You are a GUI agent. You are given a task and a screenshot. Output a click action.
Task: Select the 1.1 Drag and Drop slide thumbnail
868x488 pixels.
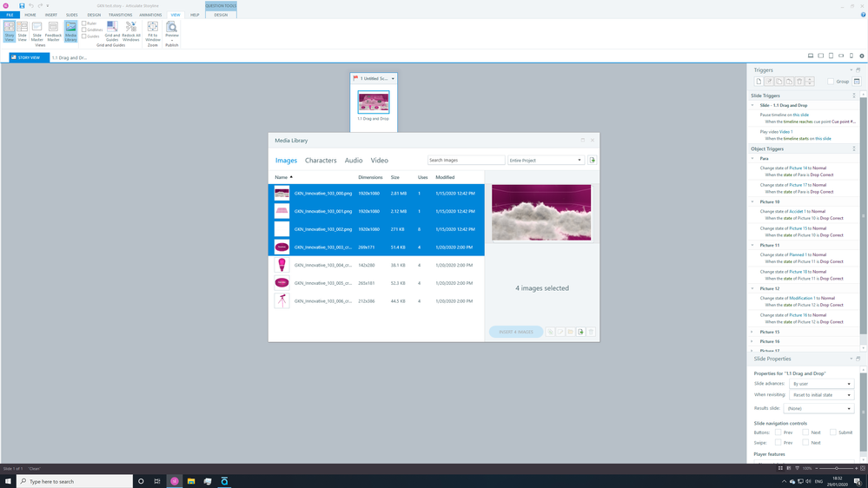373,102
